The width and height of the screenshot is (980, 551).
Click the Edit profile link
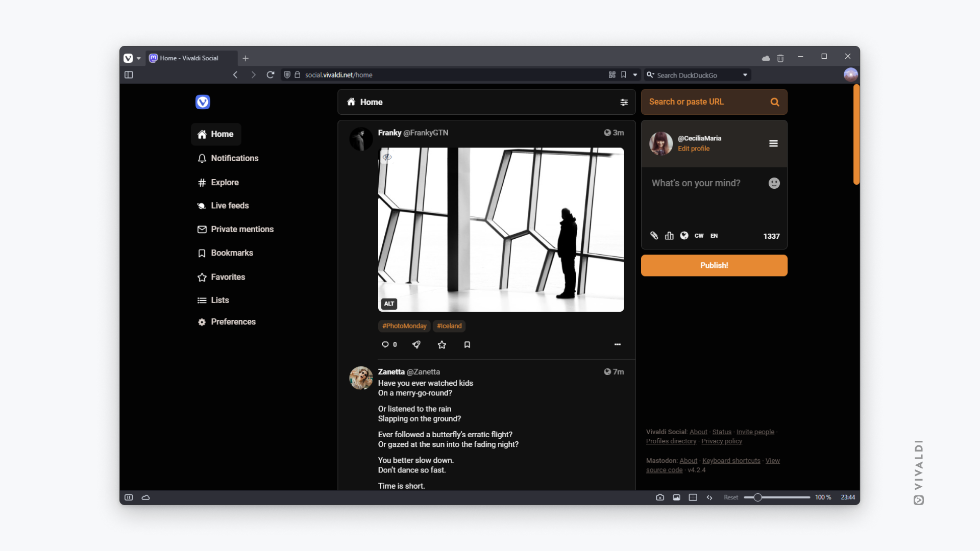coord(694,148)
